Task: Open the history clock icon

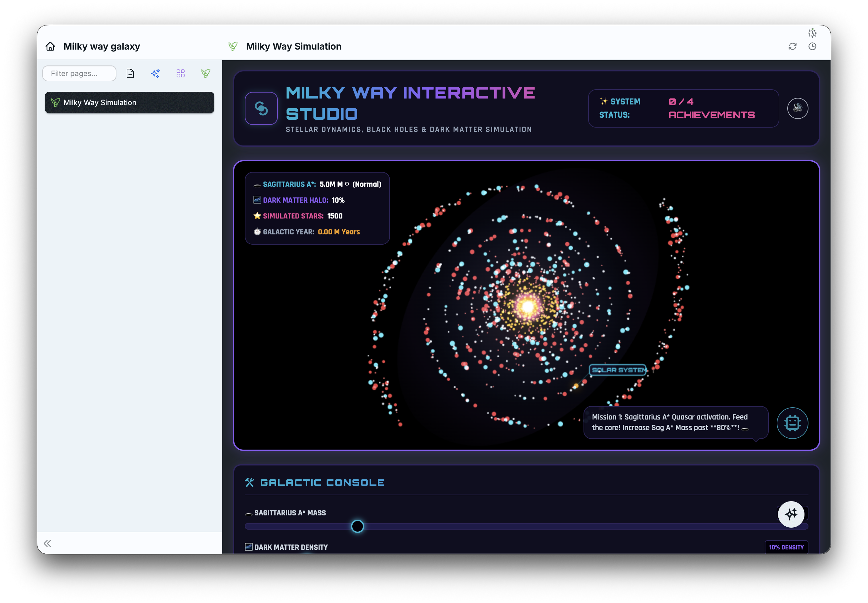Action: pyautogui.click(x=812, y=47)
